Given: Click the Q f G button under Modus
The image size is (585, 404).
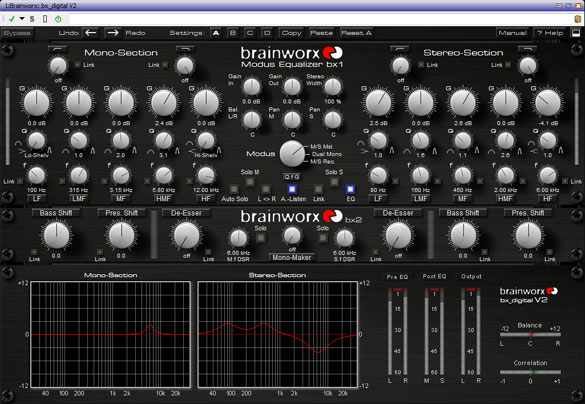Looking at the screenshot, I should pos(292,176).
